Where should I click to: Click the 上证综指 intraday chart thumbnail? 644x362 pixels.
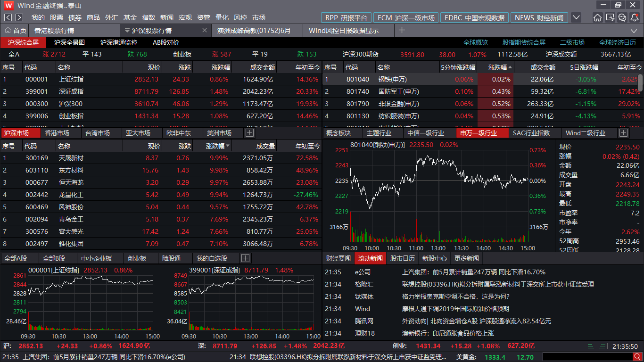coord(81,303)
